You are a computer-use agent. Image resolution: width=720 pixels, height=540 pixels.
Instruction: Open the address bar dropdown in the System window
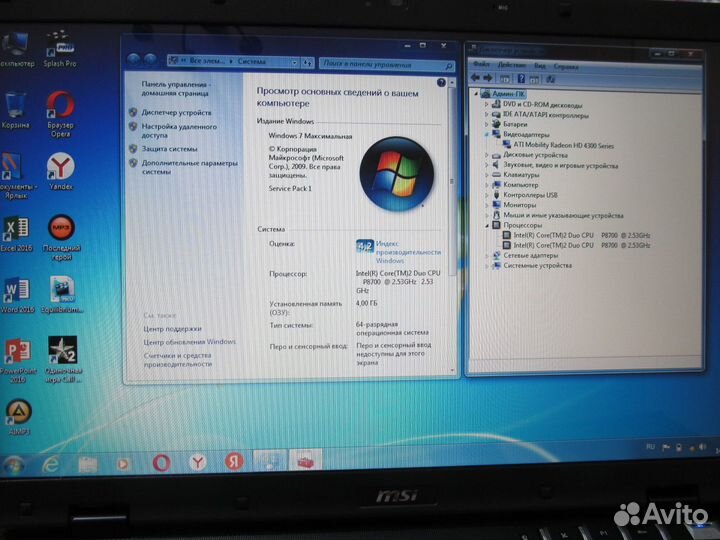(x=294, y=62)
